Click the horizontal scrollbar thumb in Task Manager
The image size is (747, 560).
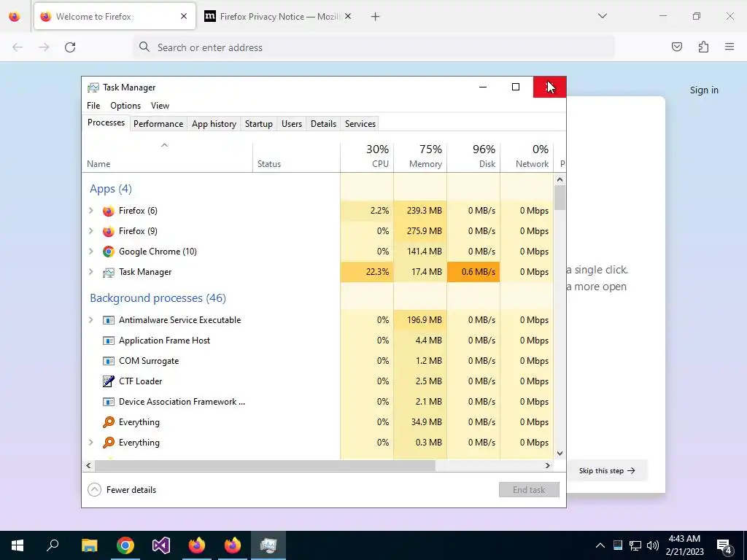tap(265, 465)
